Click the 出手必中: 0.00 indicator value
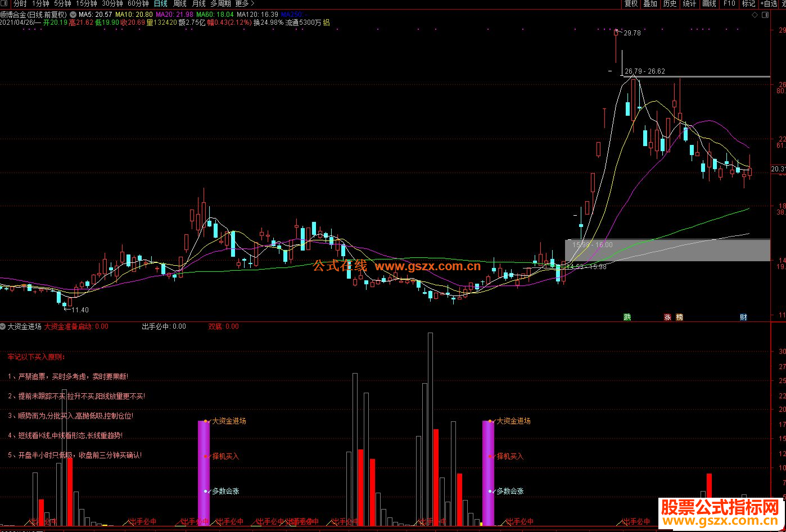The image size is (786, 532). (164, 326)
